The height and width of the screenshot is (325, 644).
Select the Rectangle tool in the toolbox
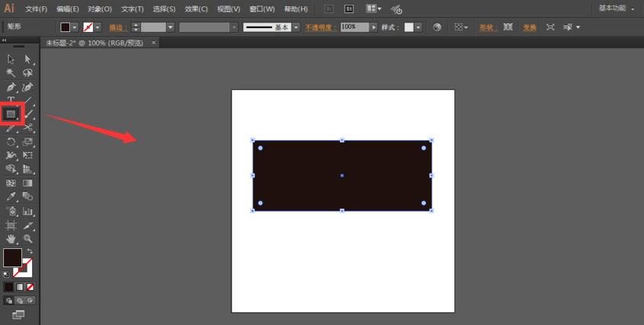tap(11, 114)
